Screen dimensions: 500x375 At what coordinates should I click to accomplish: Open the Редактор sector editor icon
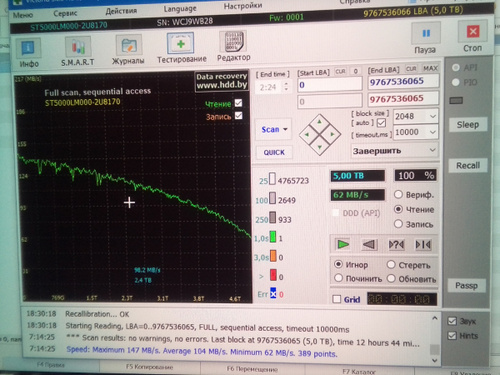tap(234, 42)
